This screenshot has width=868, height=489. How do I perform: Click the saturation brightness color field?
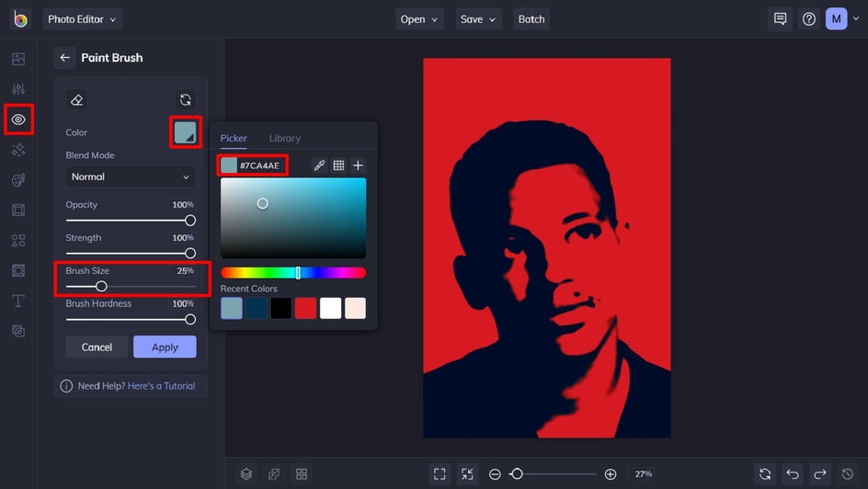click(x=293, y=218)
